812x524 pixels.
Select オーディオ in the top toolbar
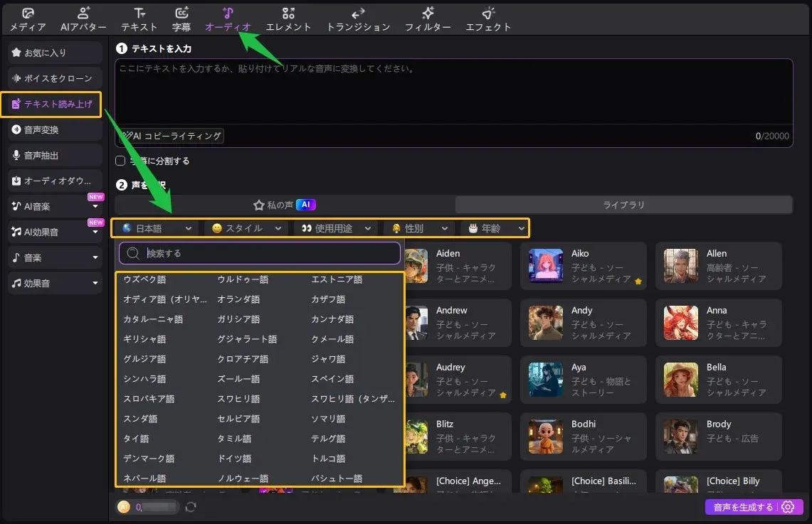[228, 18]
